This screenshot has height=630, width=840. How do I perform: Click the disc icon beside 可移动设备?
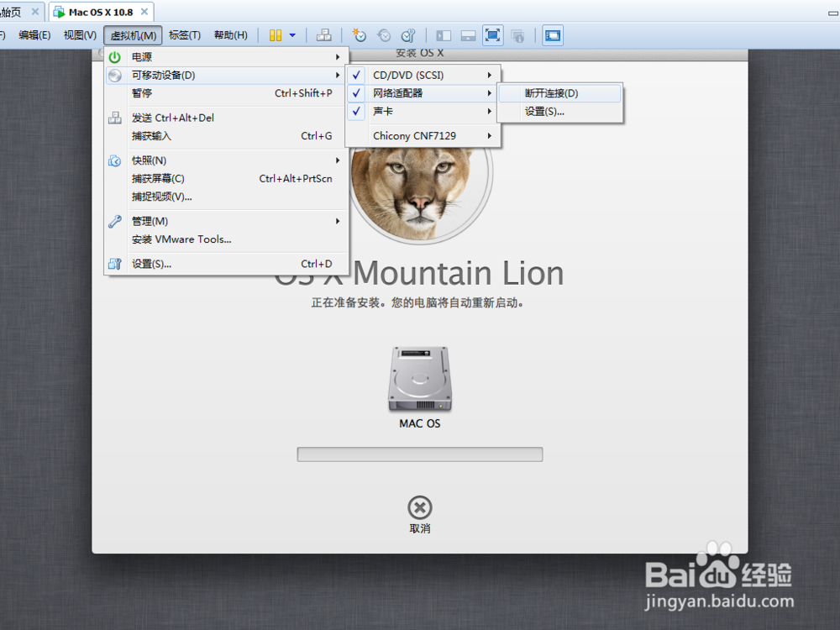[x=114, y=75]
